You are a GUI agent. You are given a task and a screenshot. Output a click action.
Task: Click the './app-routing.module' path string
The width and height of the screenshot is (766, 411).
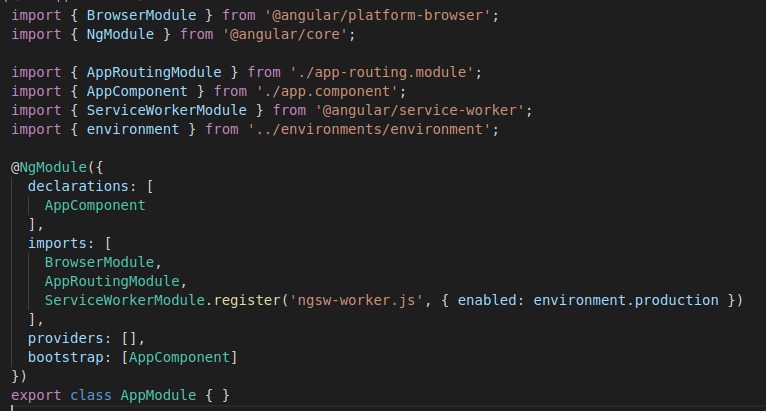(382, 72)
